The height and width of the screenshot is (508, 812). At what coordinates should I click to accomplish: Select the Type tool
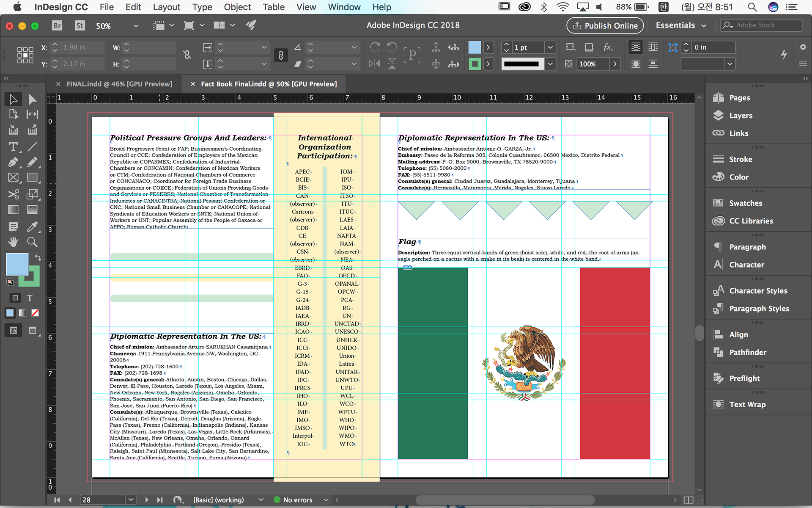[x=13, y=147]
